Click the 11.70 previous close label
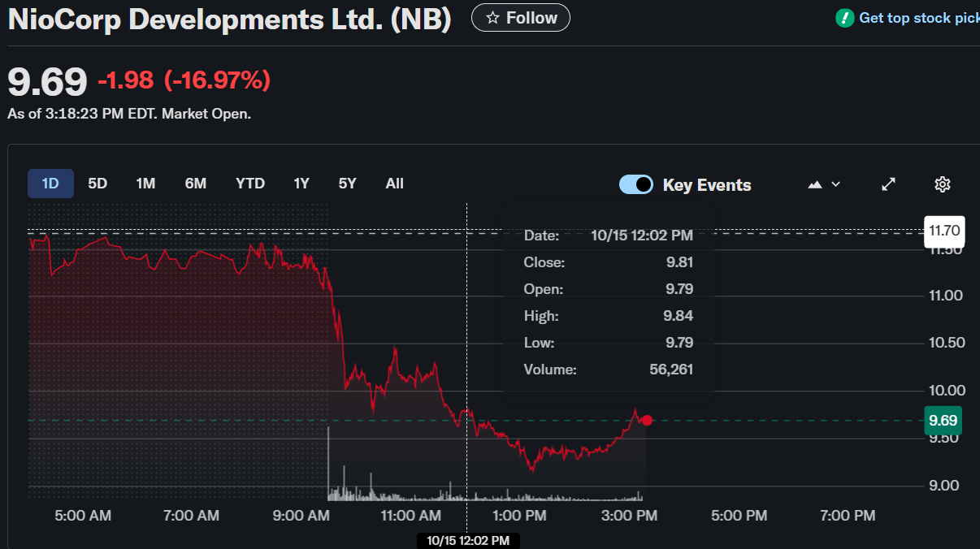Viewport: 980px width, 549px height. [x=944, y=231]
